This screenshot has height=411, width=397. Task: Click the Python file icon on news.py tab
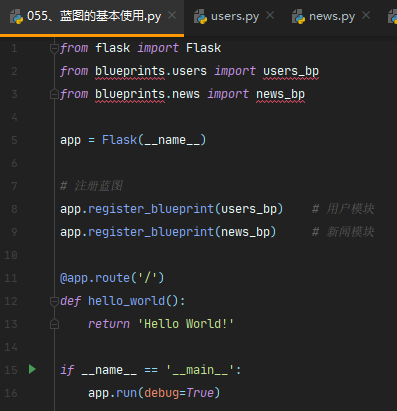point(299,17)
